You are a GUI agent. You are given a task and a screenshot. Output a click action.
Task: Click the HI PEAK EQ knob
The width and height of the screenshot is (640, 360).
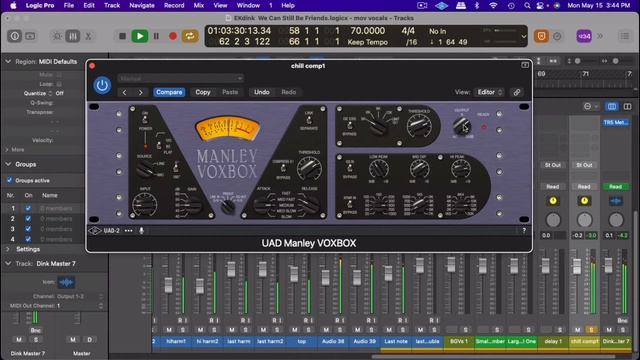coord(460,169)
